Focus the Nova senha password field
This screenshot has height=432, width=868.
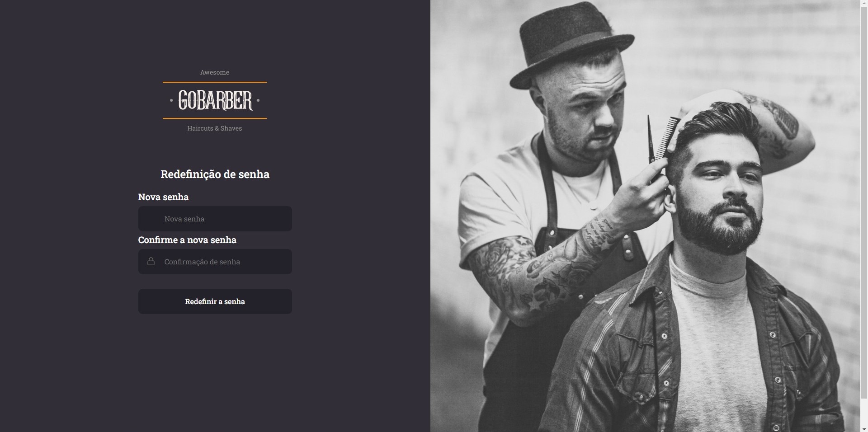(x=215, y=219)
